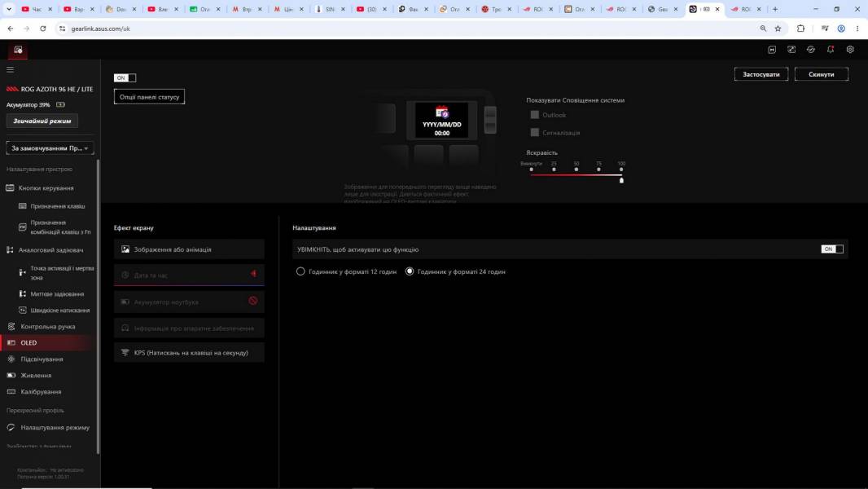Set brightness to the 50 mark
Viewport: 868px width, 489px height.
click(x=576, y=170)
